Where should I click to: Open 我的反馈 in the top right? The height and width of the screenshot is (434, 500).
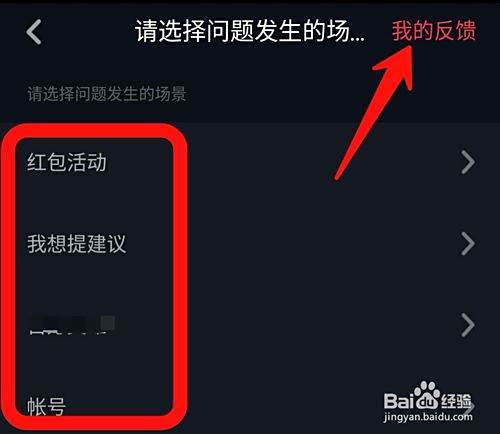[434, 31]
